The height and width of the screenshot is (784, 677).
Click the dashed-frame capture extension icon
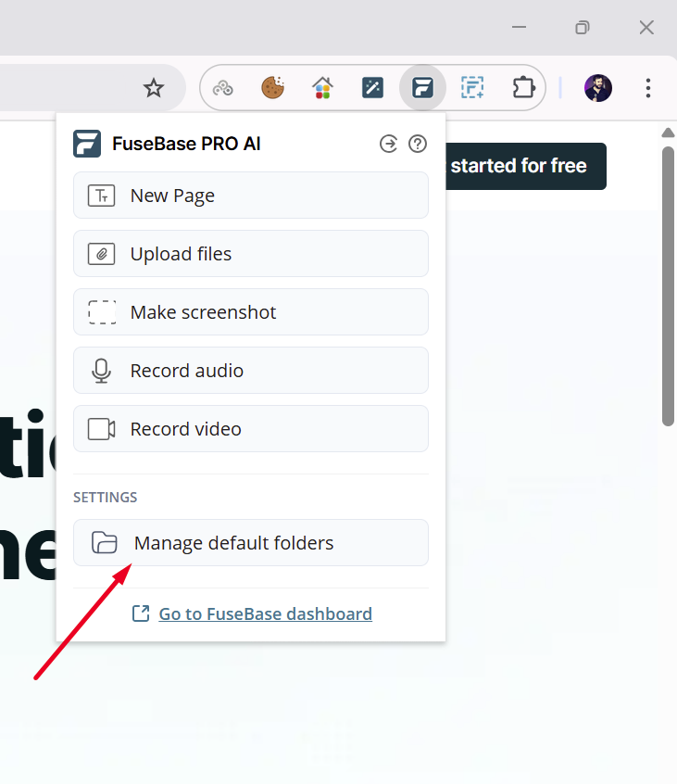tap(472, 88)
